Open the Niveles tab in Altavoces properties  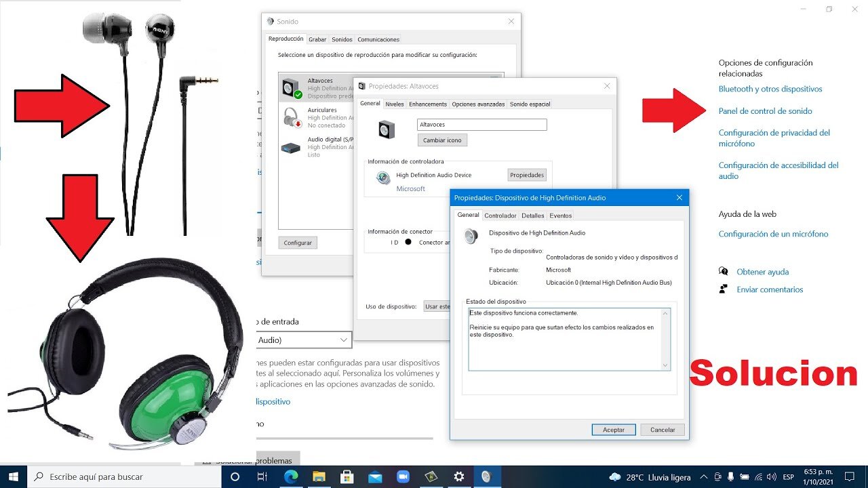click(394, 104)
